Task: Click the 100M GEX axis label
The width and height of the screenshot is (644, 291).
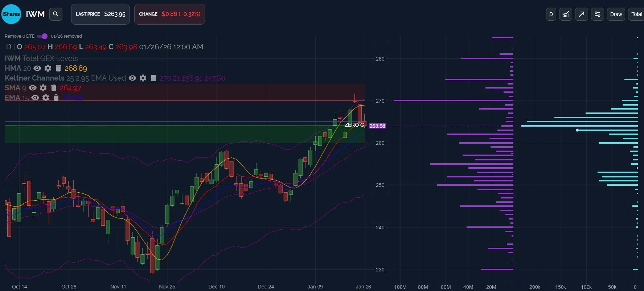Action: click(x=400, y=287)
